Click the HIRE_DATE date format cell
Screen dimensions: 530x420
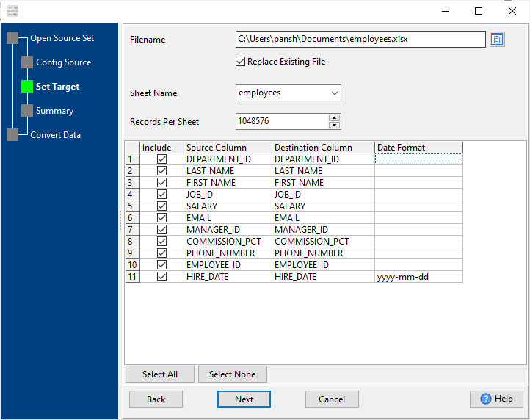(x=418, y=277)
